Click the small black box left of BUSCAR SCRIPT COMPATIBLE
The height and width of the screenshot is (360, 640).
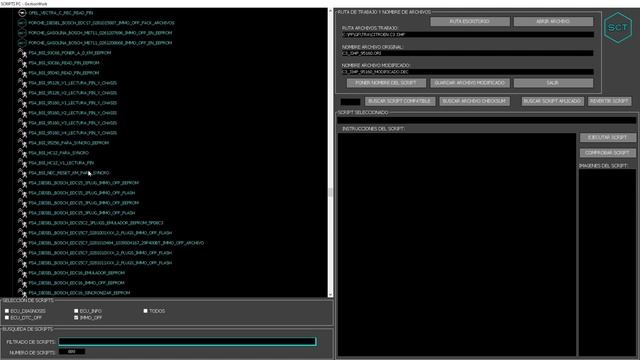pyautogui.click(x=350, y=102)
